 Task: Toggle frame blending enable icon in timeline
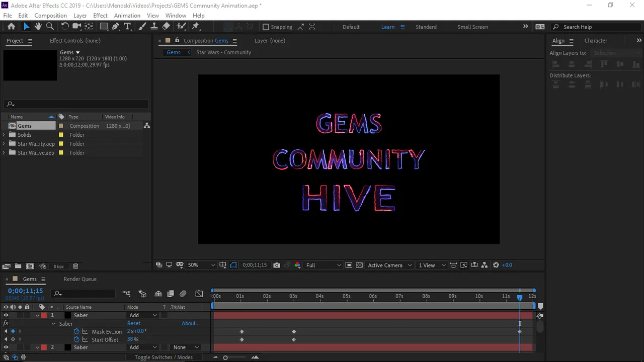pos(171,294)
